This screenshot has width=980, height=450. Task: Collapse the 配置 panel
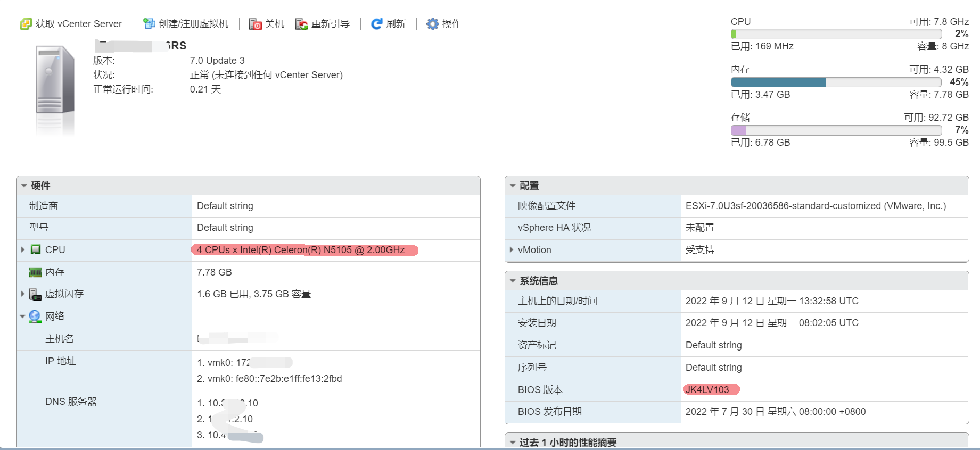tap(513, 186)
